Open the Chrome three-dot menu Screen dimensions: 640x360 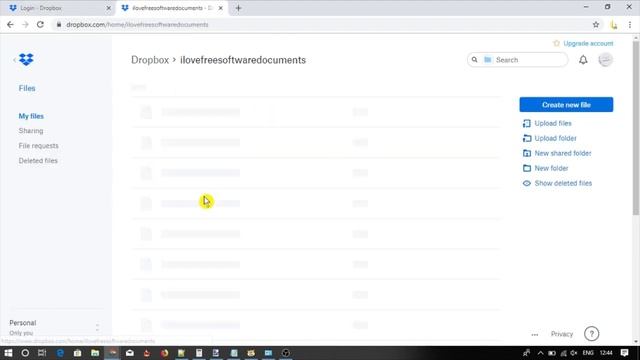tap(630, 25)
